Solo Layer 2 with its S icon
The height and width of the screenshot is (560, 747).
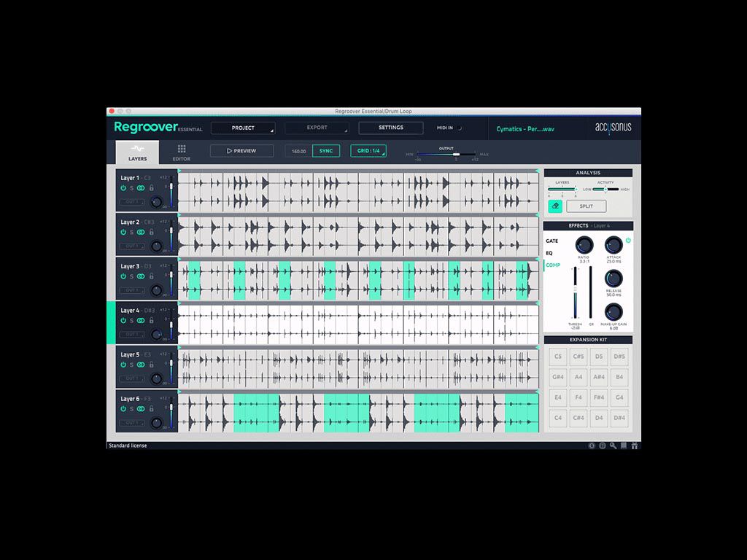click(x=132, y=232)
